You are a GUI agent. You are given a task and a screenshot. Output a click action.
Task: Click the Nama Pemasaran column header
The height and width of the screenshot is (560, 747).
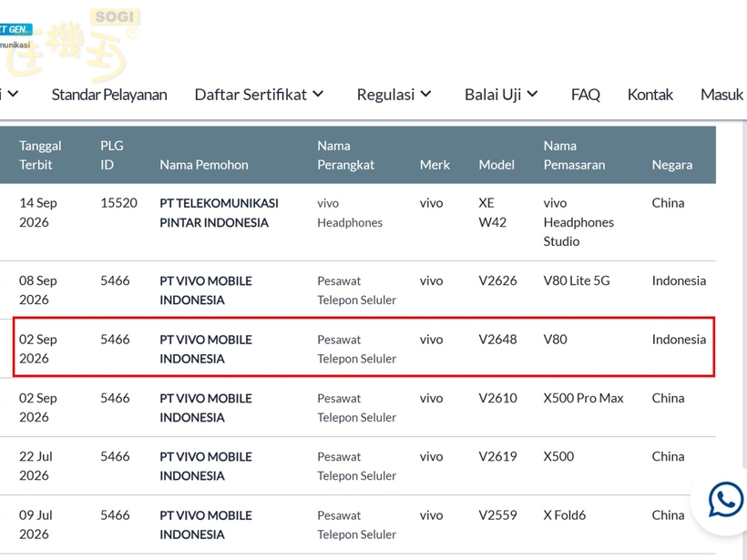pyautogui.click(x=574, y=155)
